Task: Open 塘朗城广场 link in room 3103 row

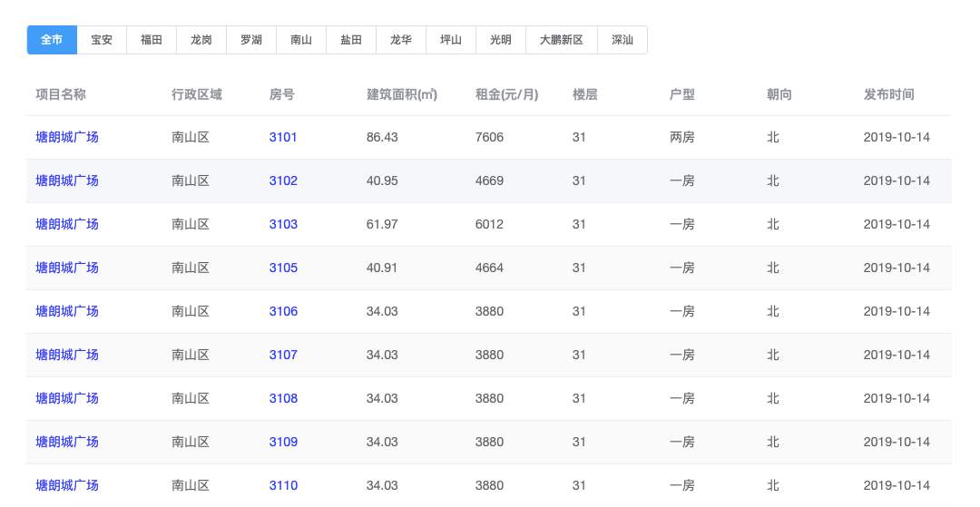Action: click(67, 224)
